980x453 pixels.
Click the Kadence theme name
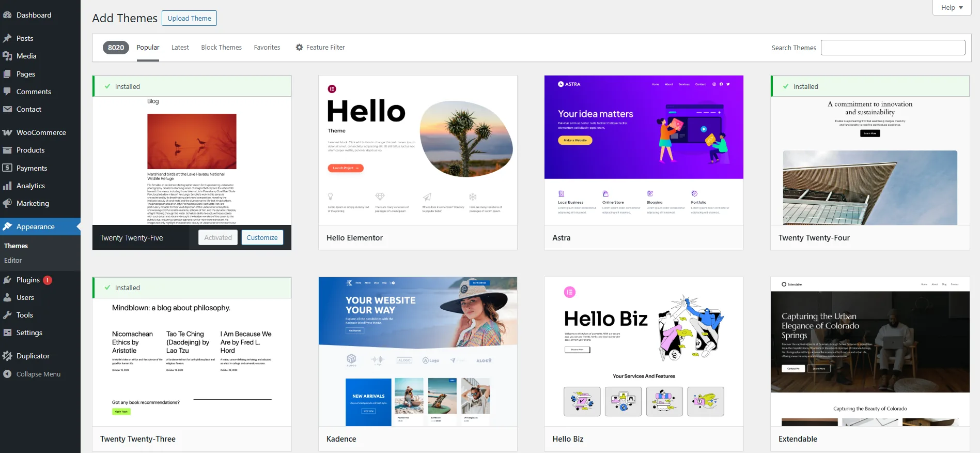click(x=341, y=439)
